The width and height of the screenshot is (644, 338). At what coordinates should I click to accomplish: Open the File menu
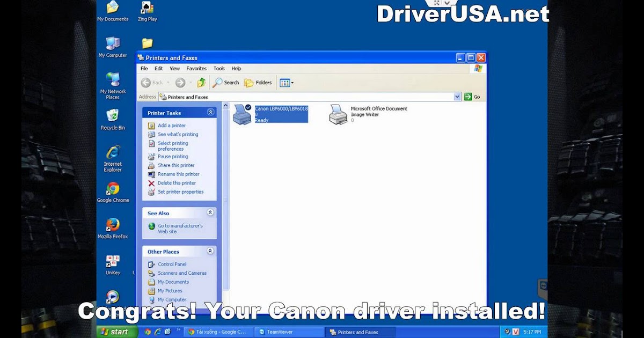144,69
